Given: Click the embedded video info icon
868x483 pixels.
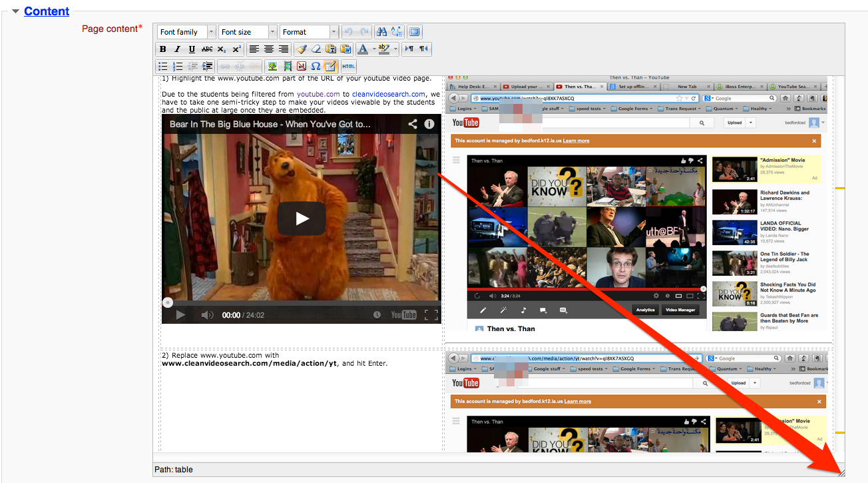Looking at the screenshot, I should point(429,124).
